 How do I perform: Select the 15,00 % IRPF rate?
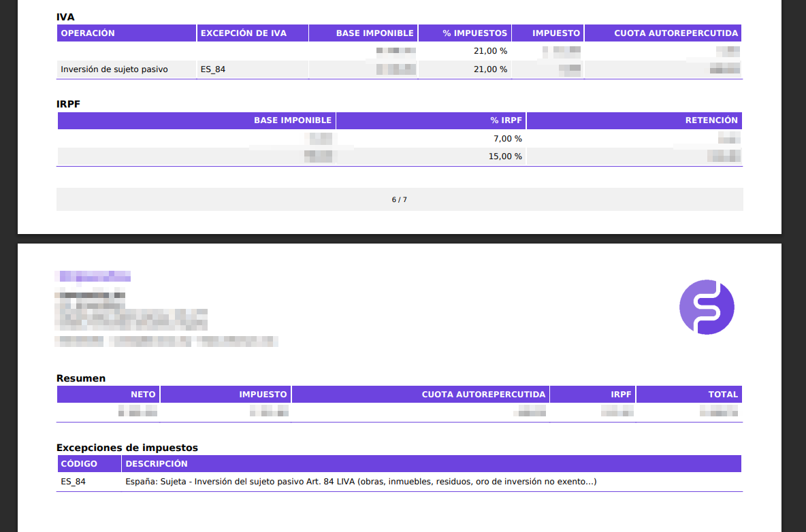click(x=505, y=156)
